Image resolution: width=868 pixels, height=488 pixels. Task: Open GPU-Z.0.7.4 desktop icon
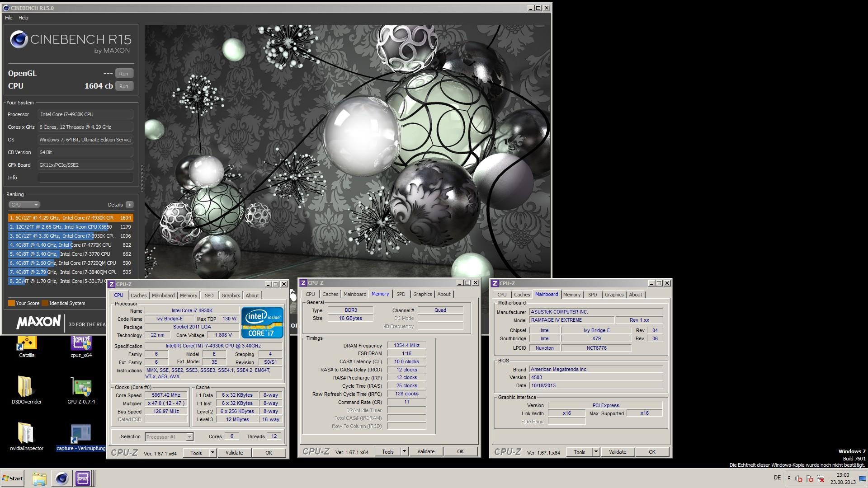pos(81,389)
